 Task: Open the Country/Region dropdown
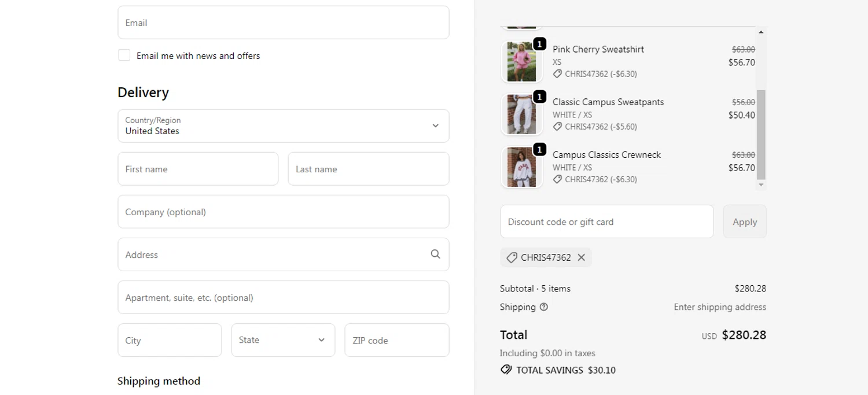pyautogui.click(x=284, y=125)
